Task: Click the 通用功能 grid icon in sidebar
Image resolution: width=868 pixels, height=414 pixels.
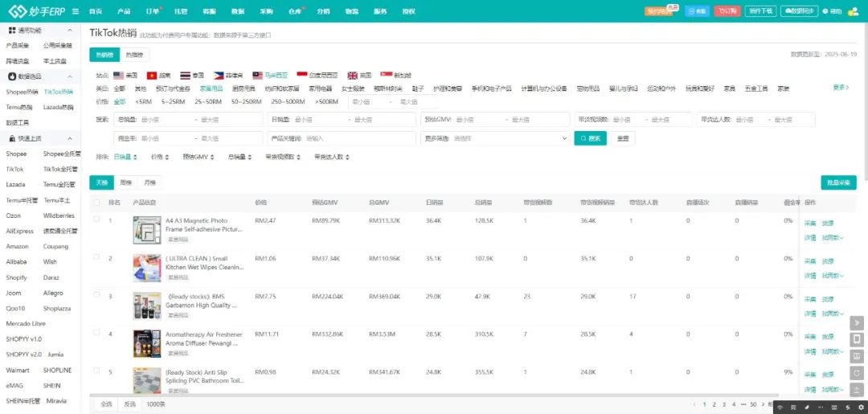Action: click(11, 31)
